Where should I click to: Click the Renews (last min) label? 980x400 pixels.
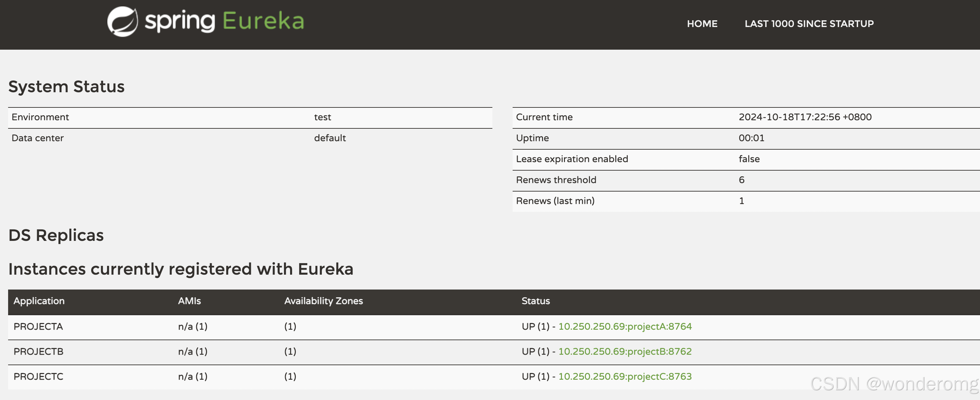click(x=555, y=201)
